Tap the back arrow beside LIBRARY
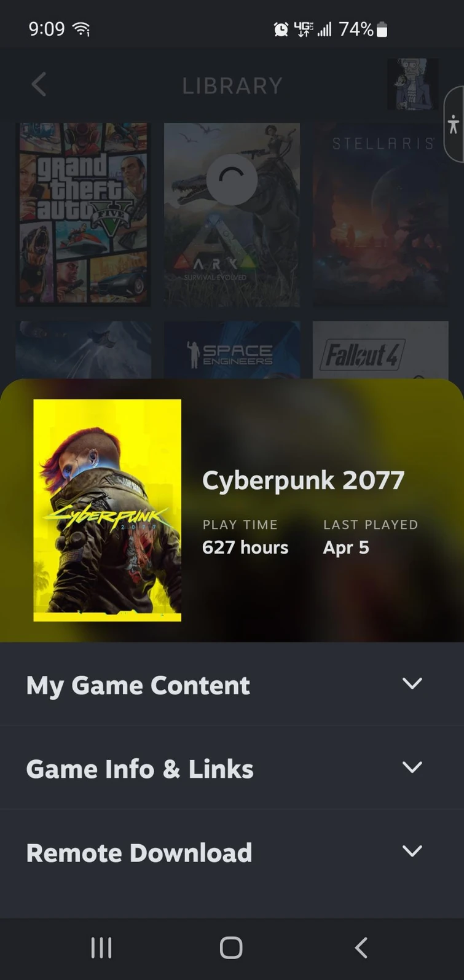 (x=39, y=84)
